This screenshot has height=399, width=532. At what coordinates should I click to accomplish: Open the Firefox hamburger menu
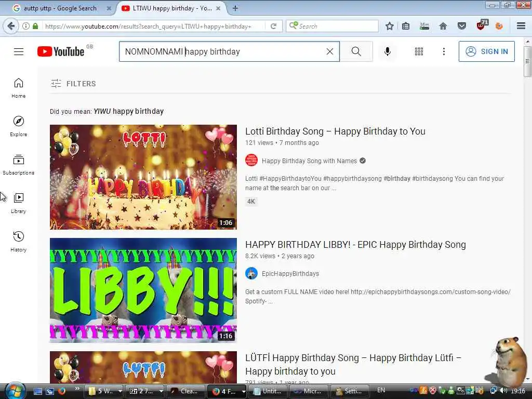(x=521, y=26)
